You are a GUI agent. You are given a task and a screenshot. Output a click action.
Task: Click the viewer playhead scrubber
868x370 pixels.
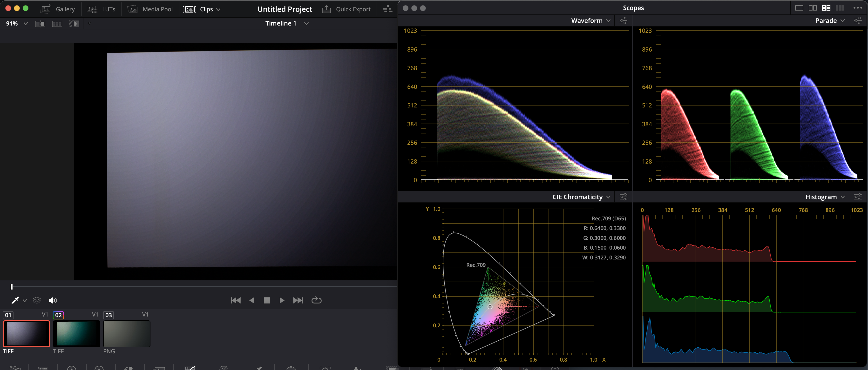12,287
